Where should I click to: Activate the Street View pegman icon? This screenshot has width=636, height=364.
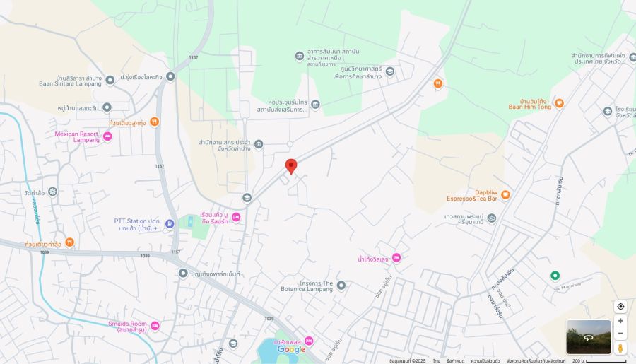click(x=620, y=348)
